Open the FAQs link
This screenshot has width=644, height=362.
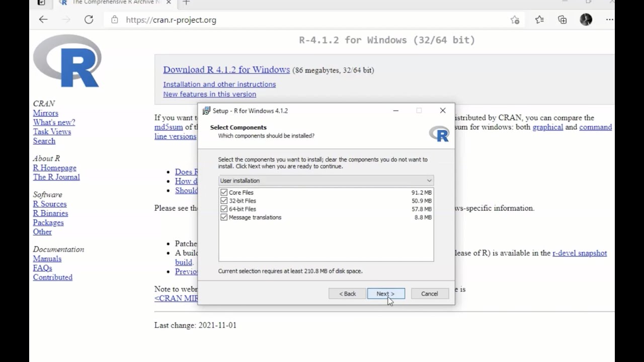pyautogui.click(x=43, y=268)
